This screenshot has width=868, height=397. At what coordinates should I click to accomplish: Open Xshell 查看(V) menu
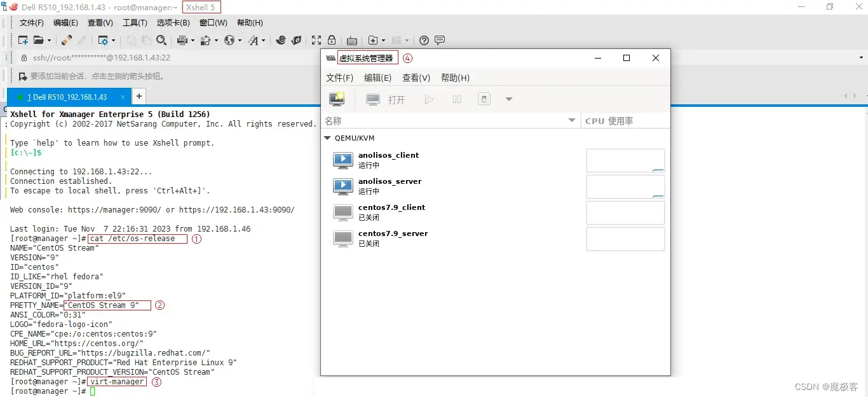100,22
